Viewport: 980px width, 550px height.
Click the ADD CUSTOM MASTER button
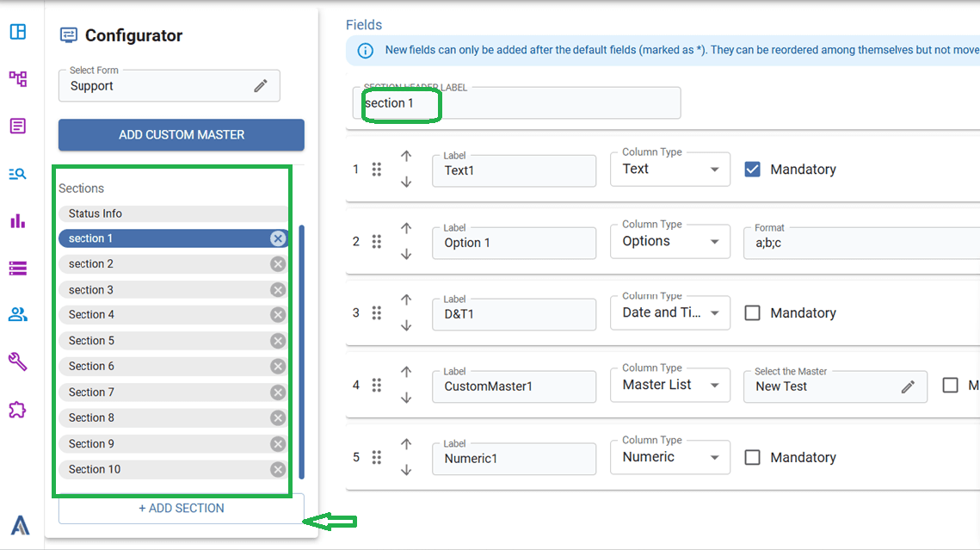point(182,135)
